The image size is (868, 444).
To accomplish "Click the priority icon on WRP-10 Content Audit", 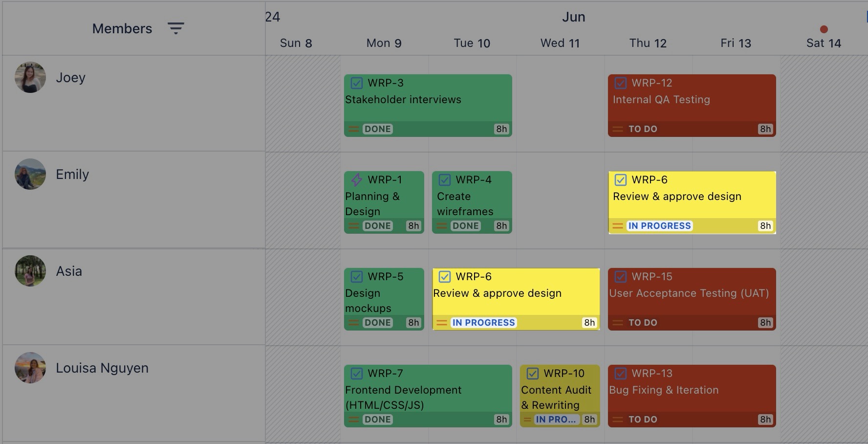I will click(x=527, y=419).
